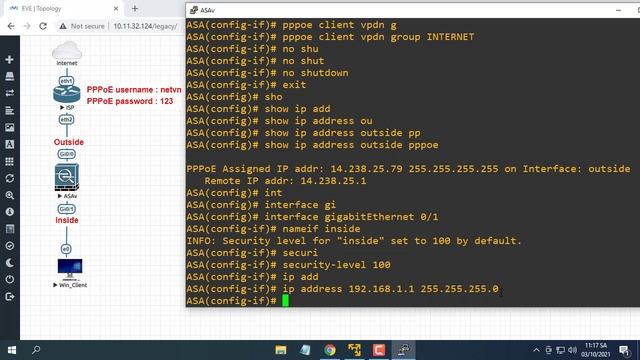The image size is (640, 360).
Task: Open the Lab details icon in sidebar
Action: (9, 229)
